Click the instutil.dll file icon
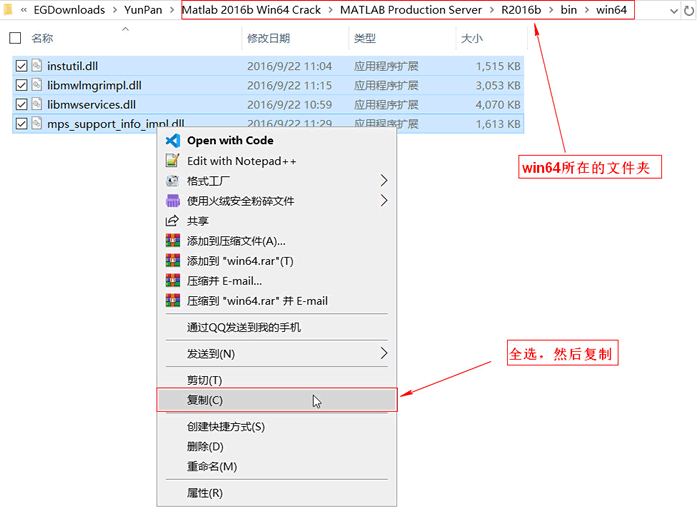 tap(37, 66)
